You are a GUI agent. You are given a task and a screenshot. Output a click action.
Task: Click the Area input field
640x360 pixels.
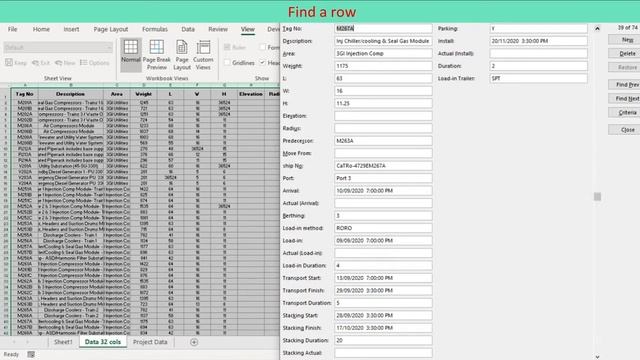coord(383,53)
